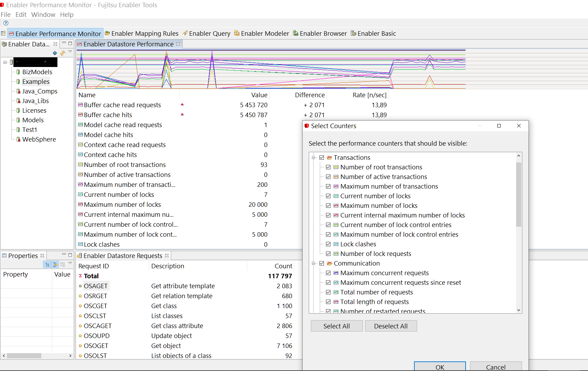
Task: Collapse the Transactions tree group
Action: 314,157
